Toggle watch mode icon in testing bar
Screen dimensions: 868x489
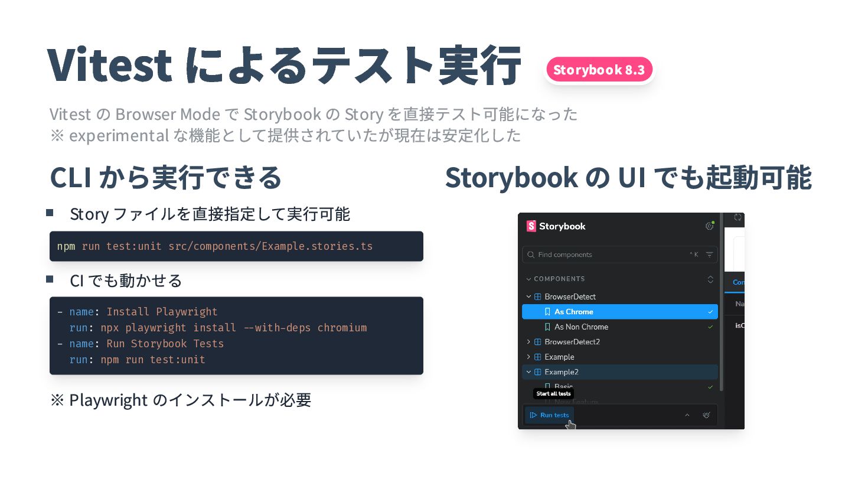[706, 415]
